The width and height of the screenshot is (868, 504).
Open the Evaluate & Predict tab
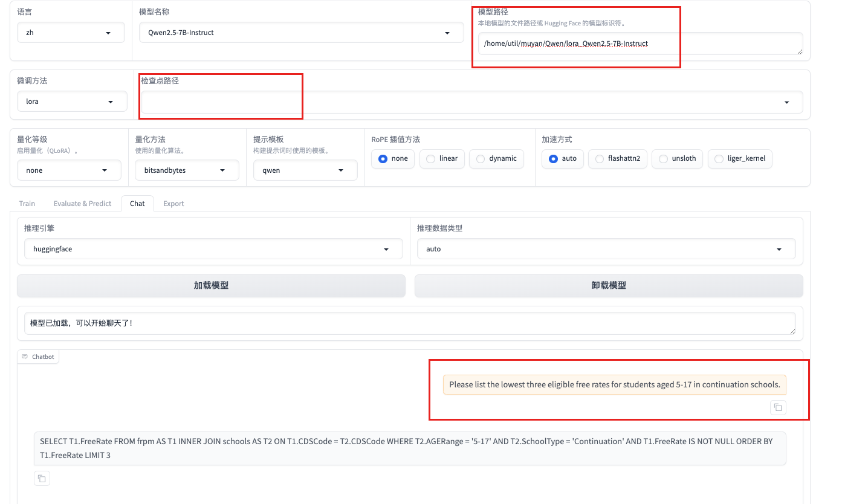(x=82, y=204)
